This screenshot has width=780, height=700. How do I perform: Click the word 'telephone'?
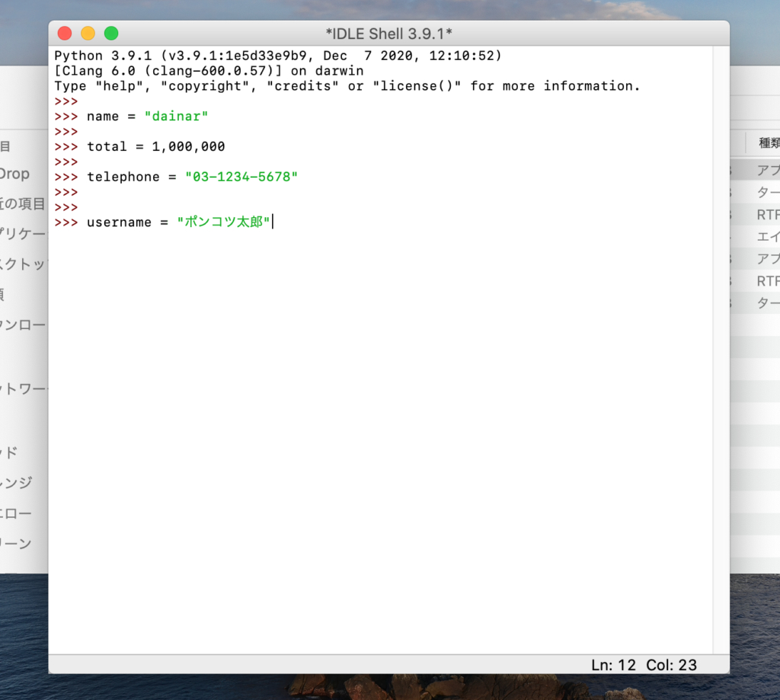click(x=123, y=177)
